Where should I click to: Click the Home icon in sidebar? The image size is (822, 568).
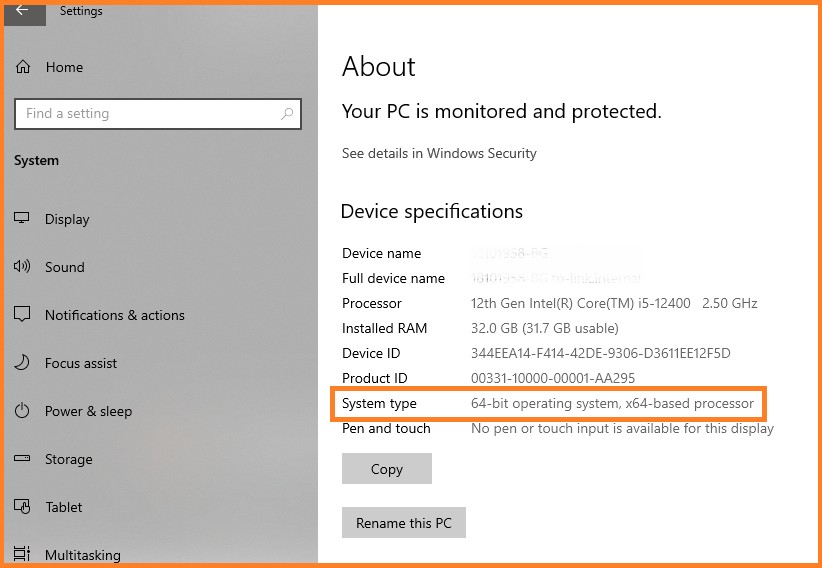(x=23, y=67)
